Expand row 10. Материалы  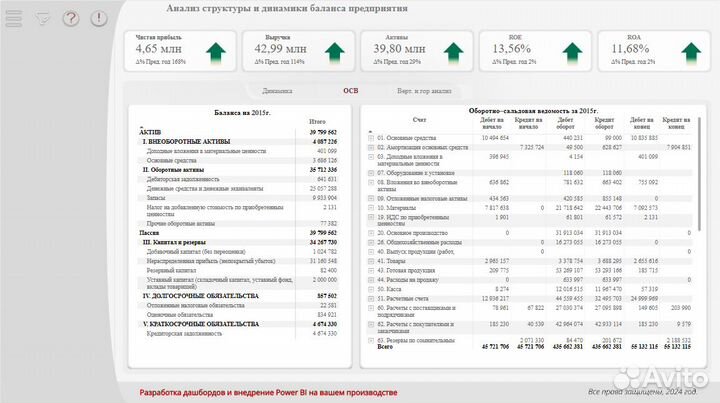coord(370,208)
